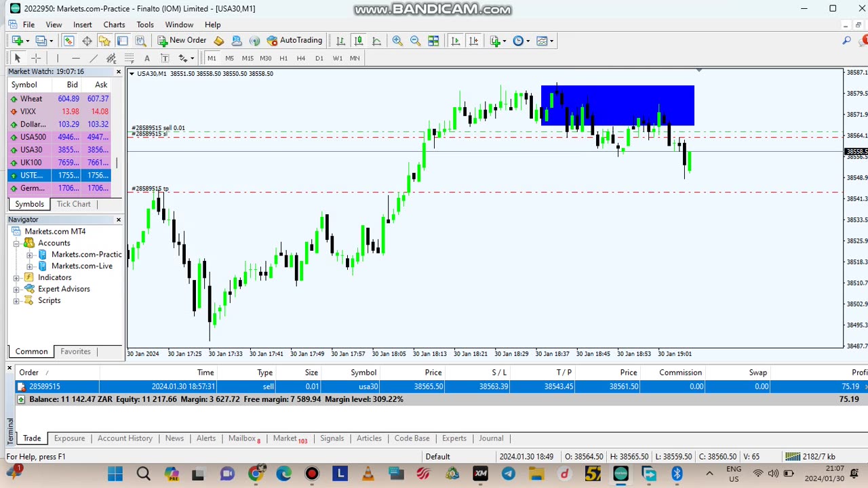Switch to M15 timeframe
Image resolution: width=868 pixels, height=488 pixels.
coord(248,58)
